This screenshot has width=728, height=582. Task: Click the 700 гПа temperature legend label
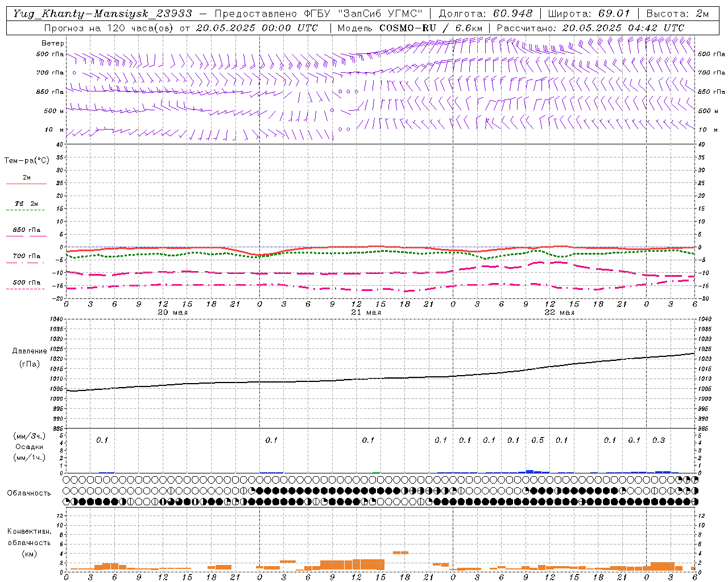(x=26, y=256)
